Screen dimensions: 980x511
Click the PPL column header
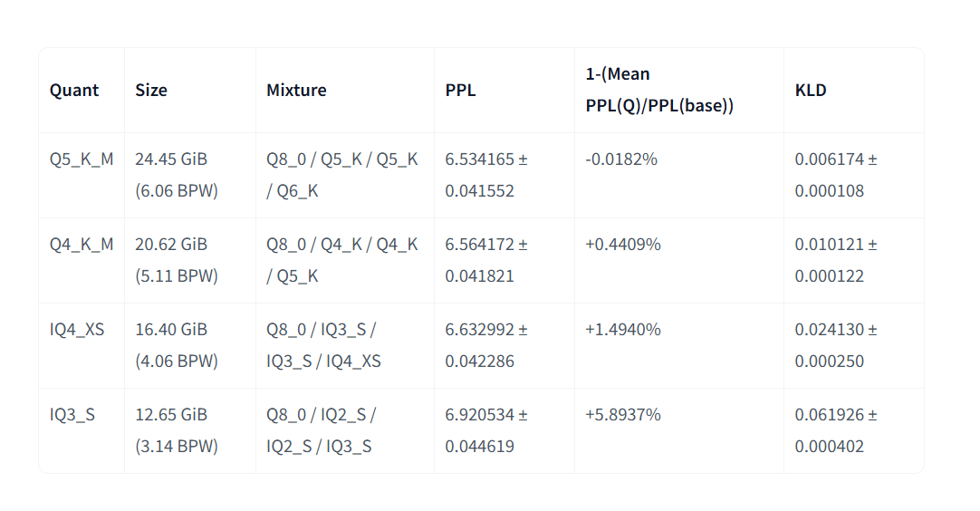[x=461, y=90]
